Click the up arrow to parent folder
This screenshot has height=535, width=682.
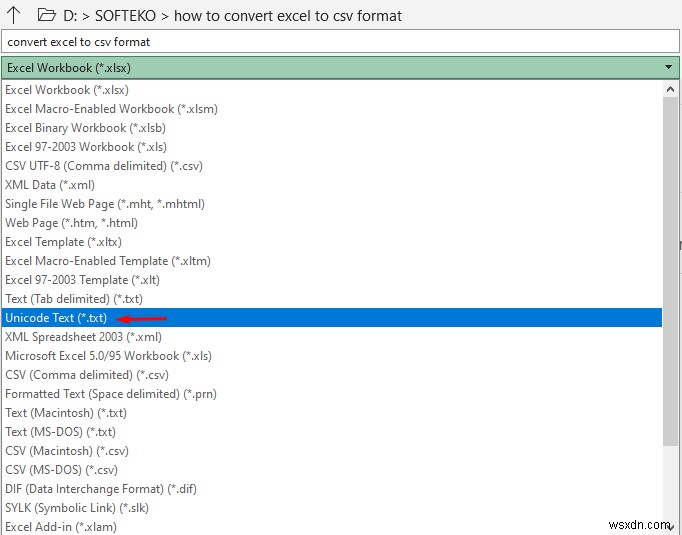click(x=13, y=15)
